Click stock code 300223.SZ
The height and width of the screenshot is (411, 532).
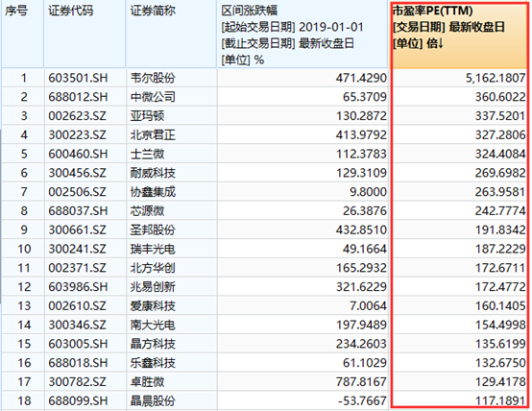pos(78,135)
